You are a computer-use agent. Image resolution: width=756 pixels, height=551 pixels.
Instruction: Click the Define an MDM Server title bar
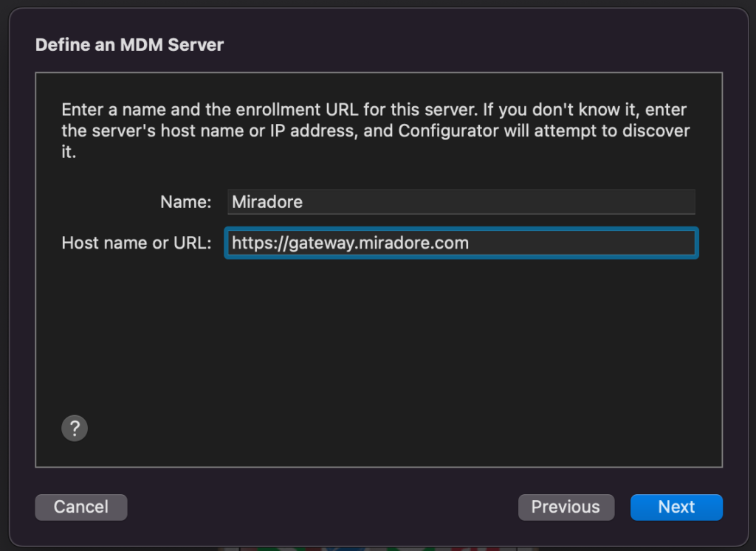[x=129, y=44]
